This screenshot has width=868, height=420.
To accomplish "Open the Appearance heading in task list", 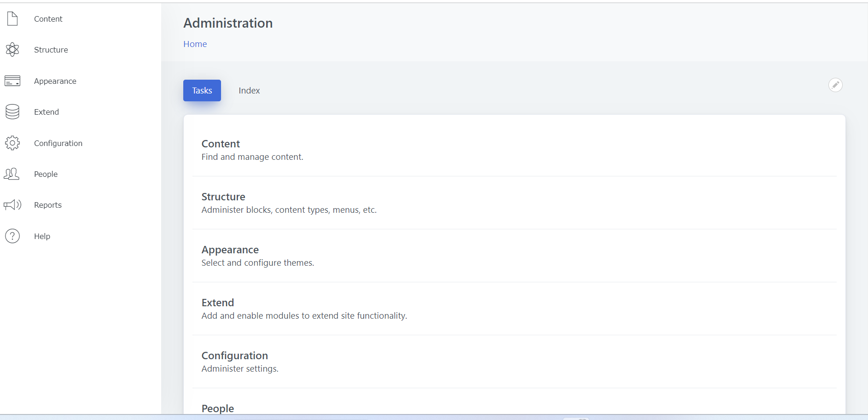I will [230, 250].
